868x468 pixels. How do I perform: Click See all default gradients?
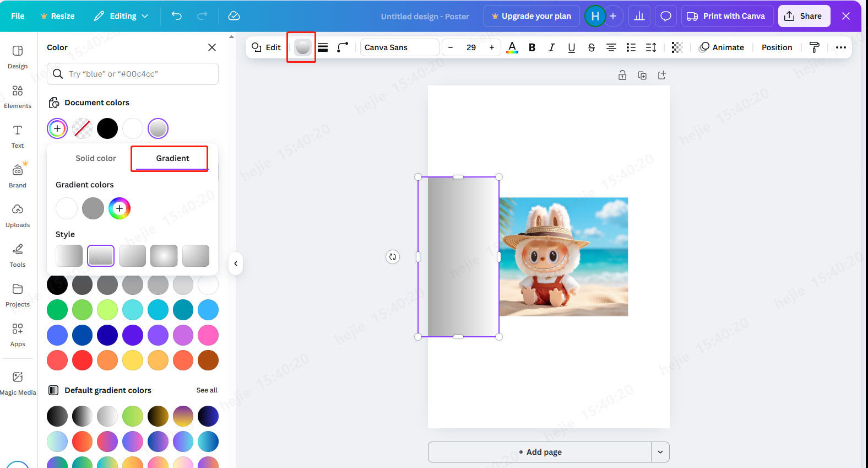click(207, 390)
